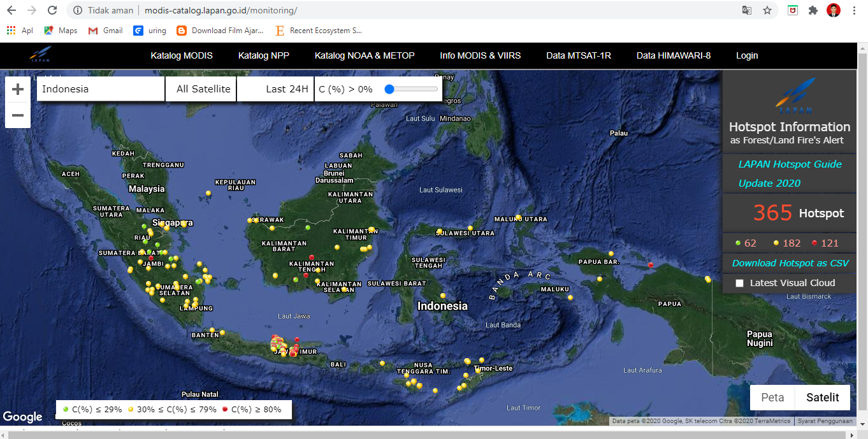Open Data MTSAT-1R menu

[x=579, y=55]
